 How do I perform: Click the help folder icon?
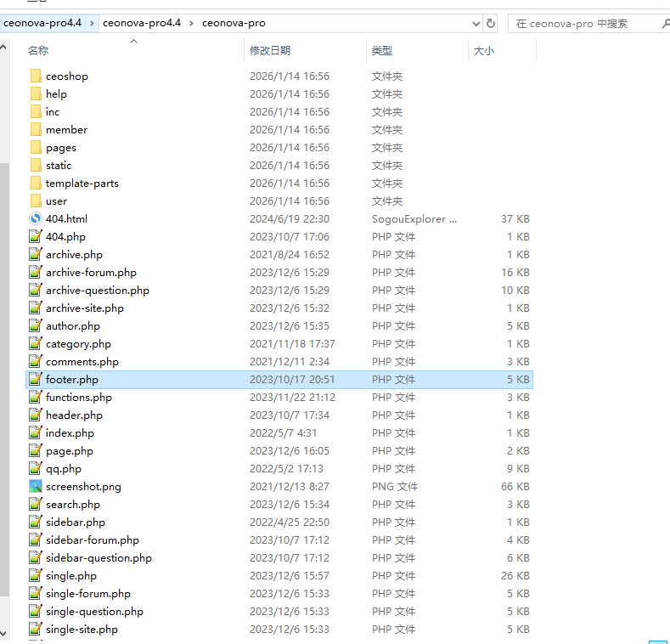pyautogui.click(x=36, y=94)
